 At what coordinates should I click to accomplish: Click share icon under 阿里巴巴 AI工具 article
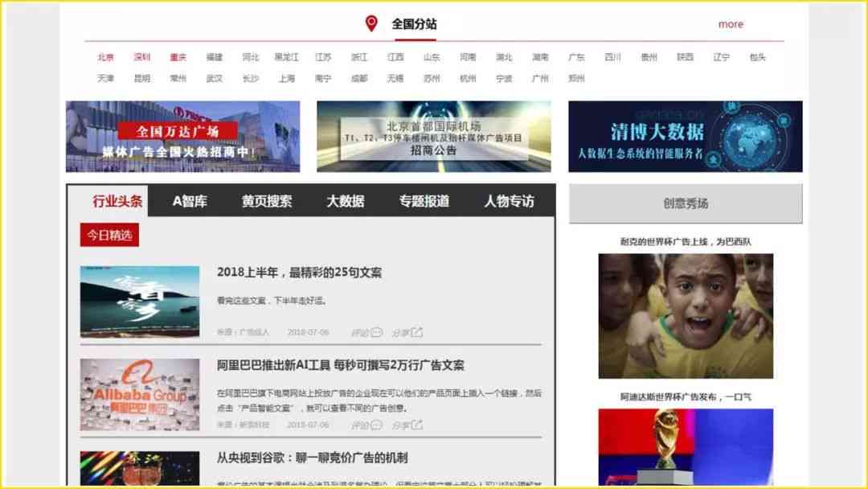point(417,425)
